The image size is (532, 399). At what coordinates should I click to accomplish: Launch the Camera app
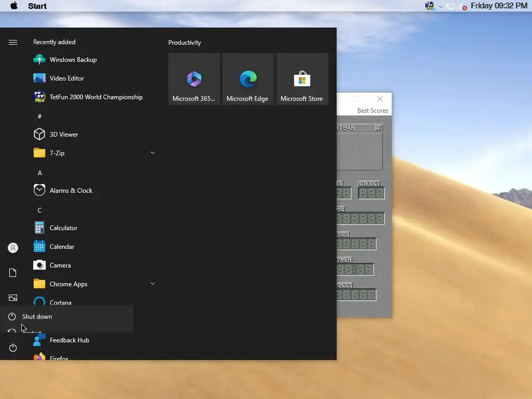[x=95, y=265]
